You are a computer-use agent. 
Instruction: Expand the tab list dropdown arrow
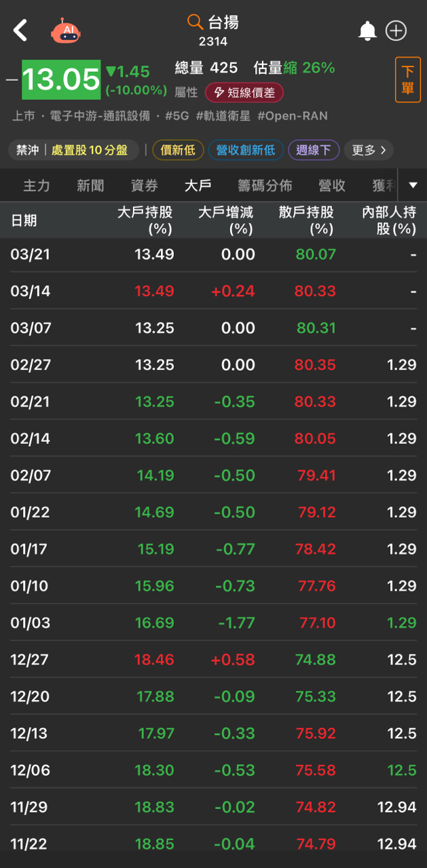pos(413,185)
